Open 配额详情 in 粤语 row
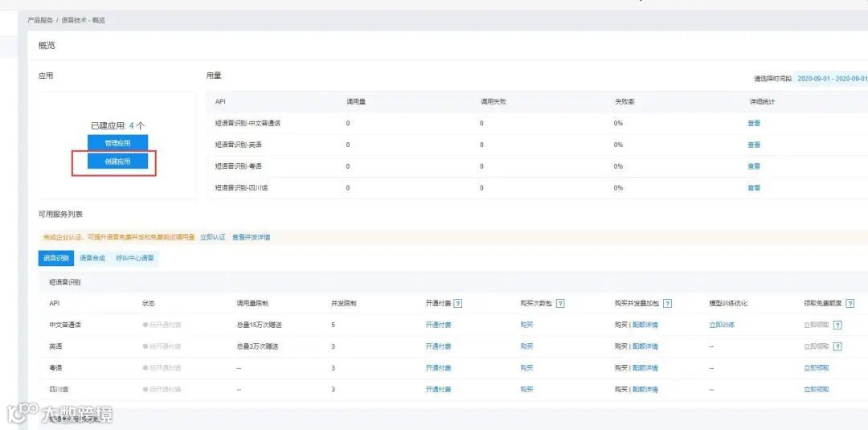This screenshot has height=430, width=868. click(645, 368)
